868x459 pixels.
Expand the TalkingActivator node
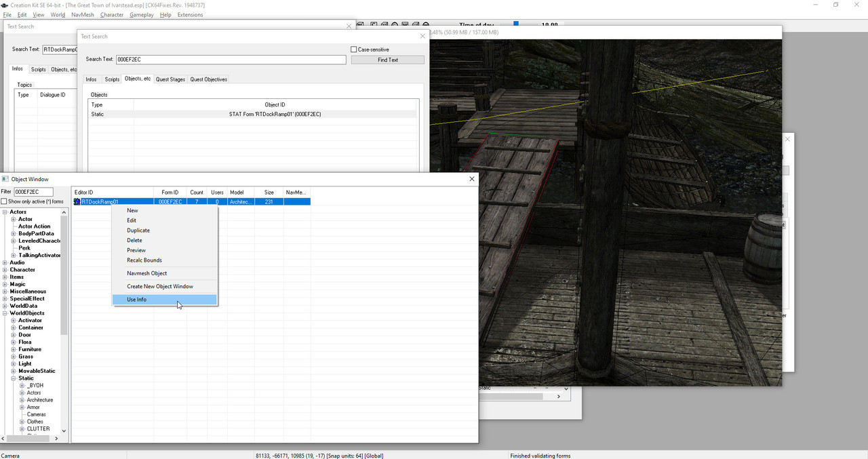coord(14,256)
